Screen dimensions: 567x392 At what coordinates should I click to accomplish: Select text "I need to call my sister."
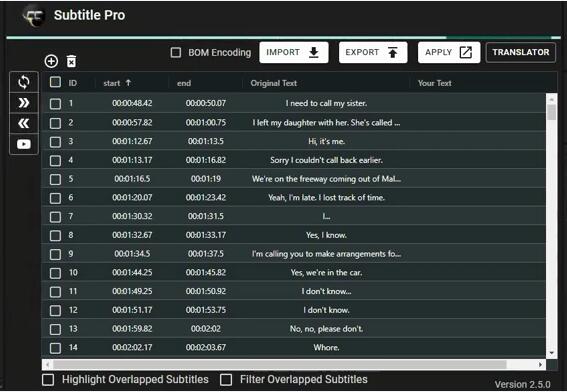click(326, 103)
